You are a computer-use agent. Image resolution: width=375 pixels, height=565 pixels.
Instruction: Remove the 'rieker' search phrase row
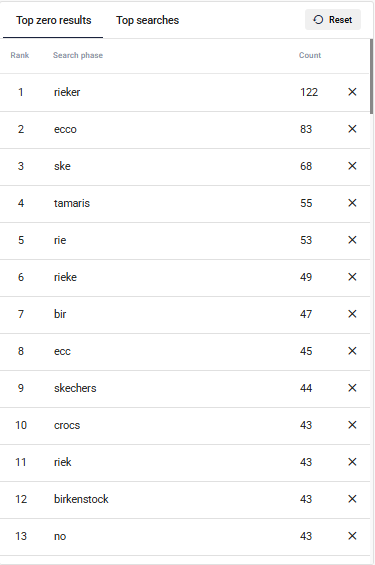pos(352,92)
